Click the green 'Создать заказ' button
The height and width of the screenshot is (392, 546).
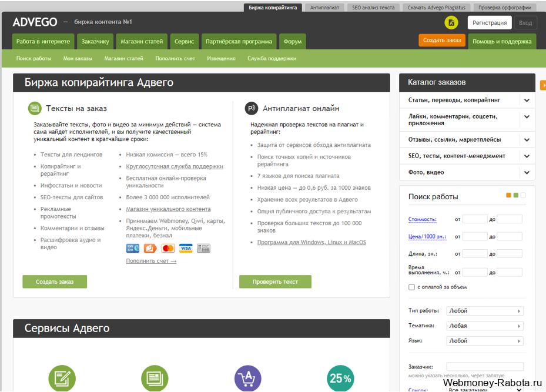tap(55, 282)
